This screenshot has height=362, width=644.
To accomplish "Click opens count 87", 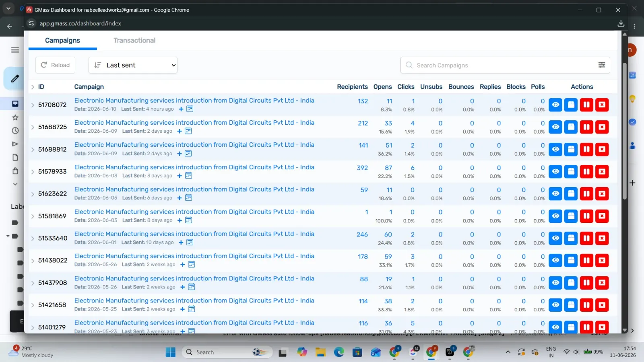I will pyautogui.click(x=388, y=168).
